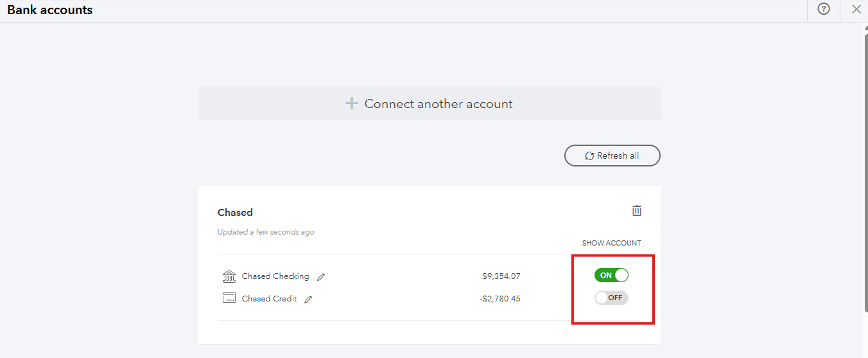Click the vertical scrollbar on the right edge
Image resolution: width=868 pixels, height=358 pixels.
pyautogui.click(x=865, y=174)
